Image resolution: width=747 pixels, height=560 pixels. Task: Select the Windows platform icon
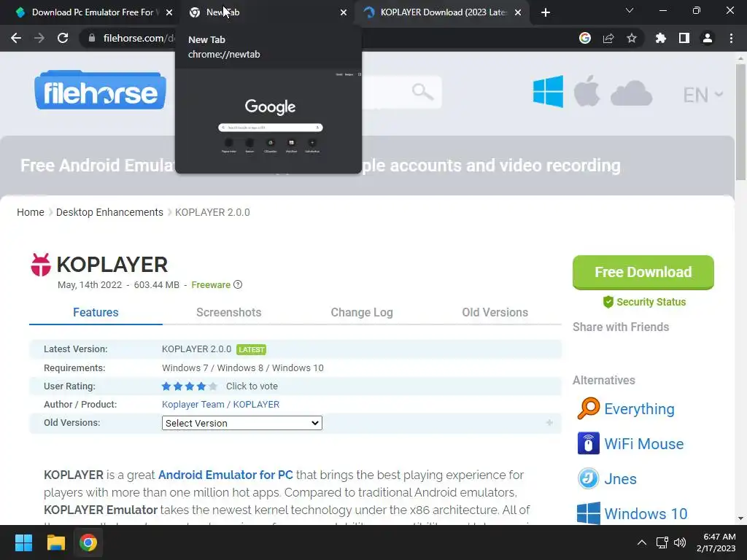coord(548,91)
